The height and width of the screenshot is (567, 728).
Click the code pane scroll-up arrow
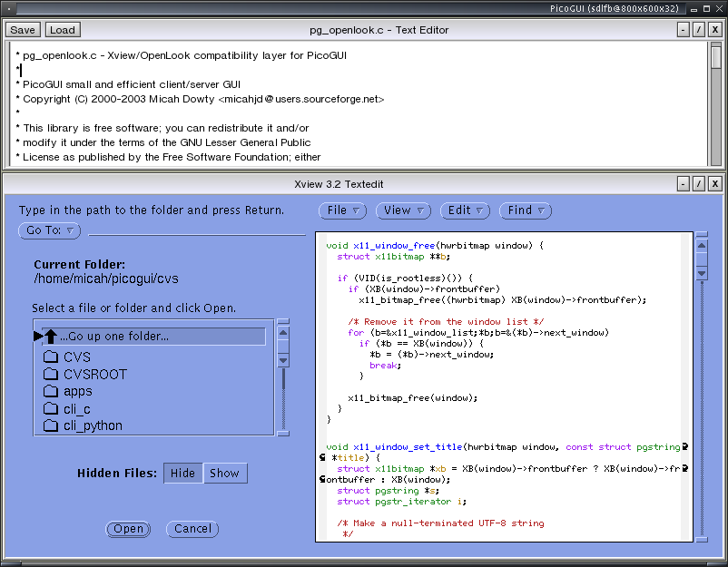coord(702,246)
